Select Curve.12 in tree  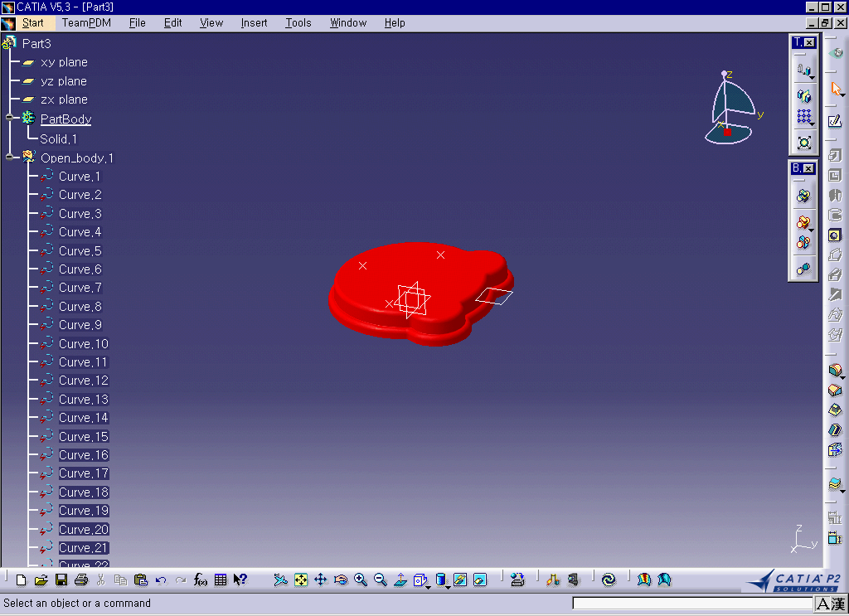tap(84, 381)
